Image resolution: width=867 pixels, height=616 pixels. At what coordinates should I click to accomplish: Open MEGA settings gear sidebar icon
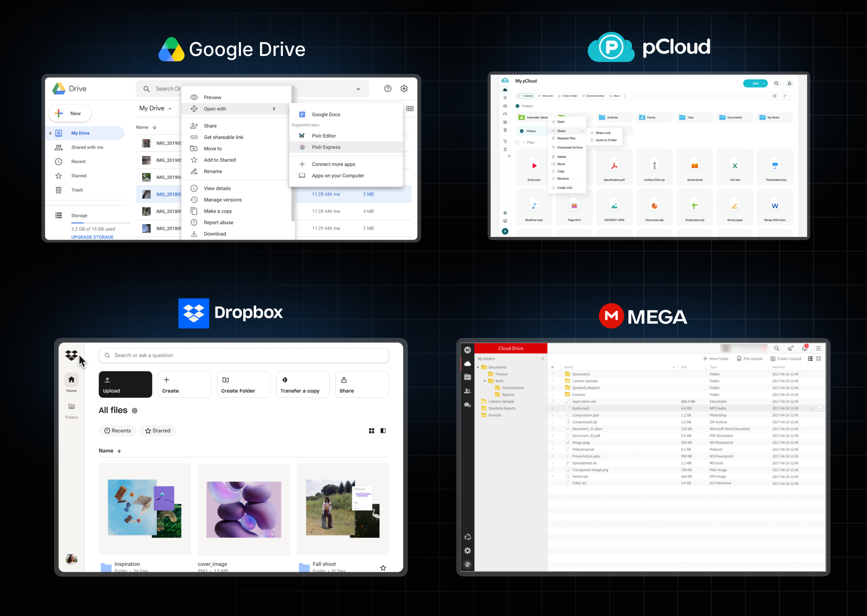click(467, 551)
